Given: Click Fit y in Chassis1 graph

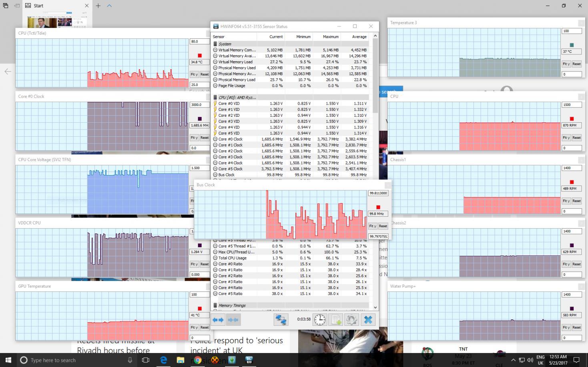Looking at the screenshot, I should click(x=566, y=201).
